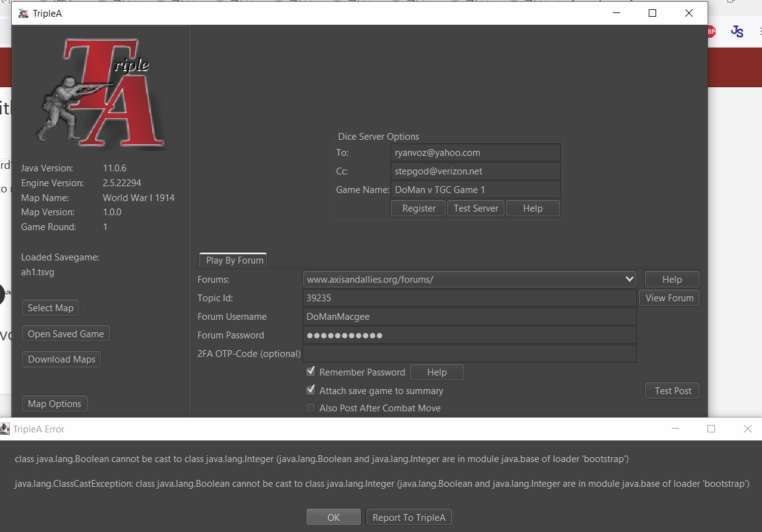Click the ClassCastException error message text
This screenshot has width=762, height=532.
click(382, 484)
